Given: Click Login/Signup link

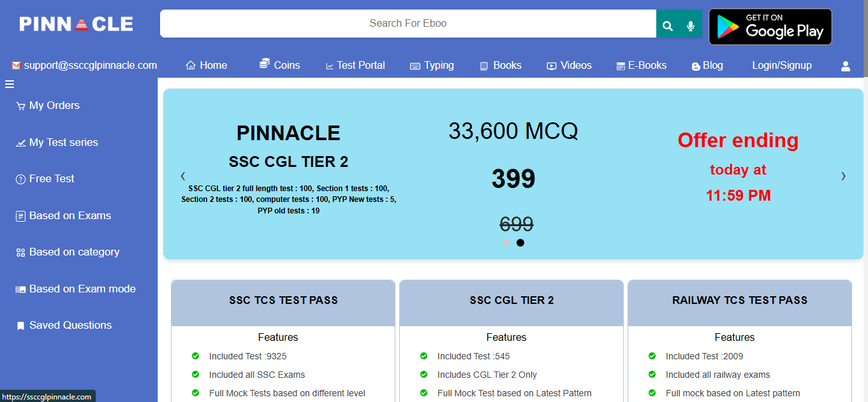Looking at the screenshot, I should click(781, 65).
